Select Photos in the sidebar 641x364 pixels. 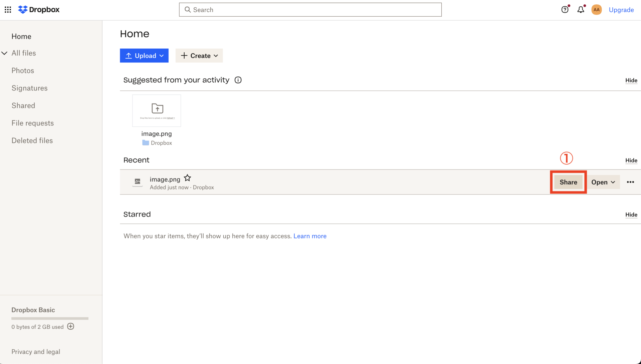(23, 70)
